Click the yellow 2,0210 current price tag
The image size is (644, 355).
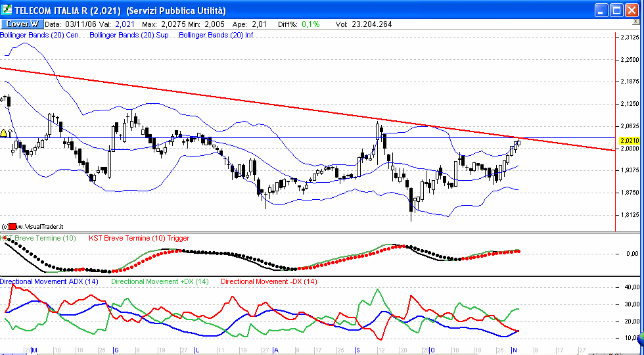pos(630,141)
